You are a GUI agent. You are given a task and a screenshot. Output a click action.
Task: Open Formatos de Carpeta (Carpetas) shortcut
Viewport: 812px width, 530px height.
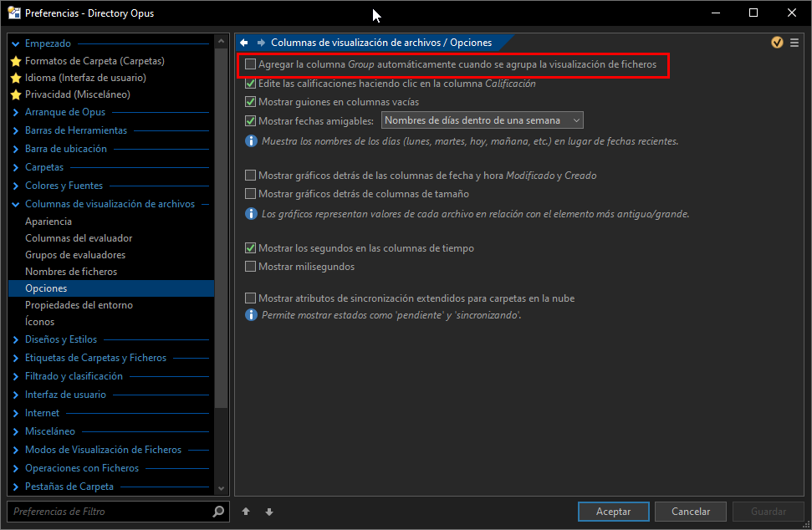tap(94, 61)
